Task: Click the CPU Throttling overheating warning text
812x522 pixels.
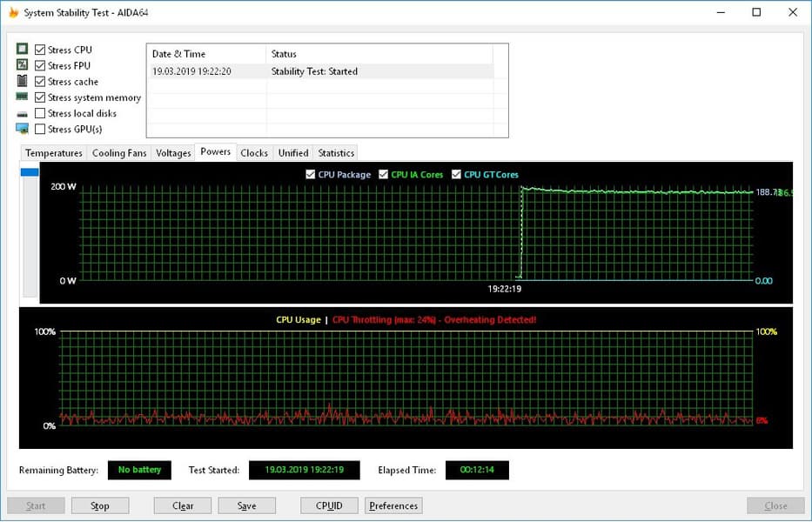Action: (434, 320)
